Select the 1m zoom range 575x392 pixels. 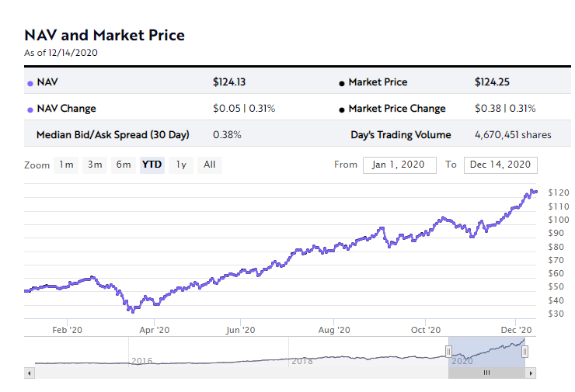[66, 165]
